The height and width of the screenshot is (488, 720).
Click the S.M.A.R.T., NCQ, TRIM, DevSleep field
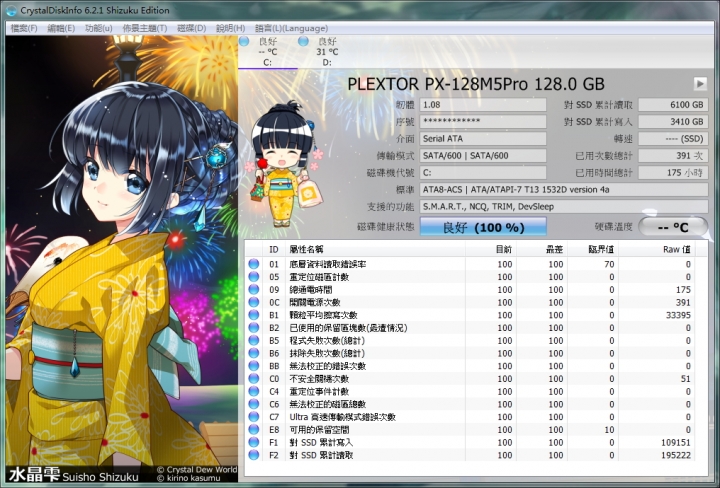tap(564, 207)
